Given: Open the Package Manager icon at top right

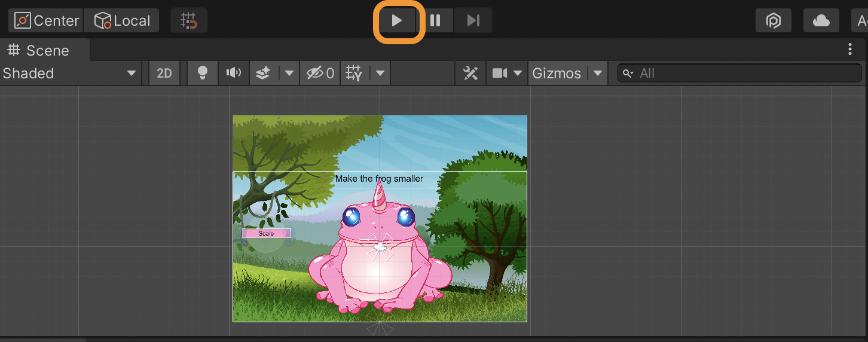Looking at the screenshot, I should pos(774,21).
